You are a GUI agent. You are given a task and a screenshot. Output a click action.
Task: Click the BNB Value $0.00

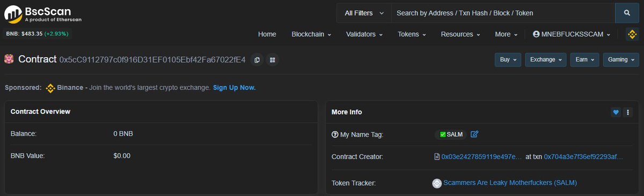(x=122, y=156)
